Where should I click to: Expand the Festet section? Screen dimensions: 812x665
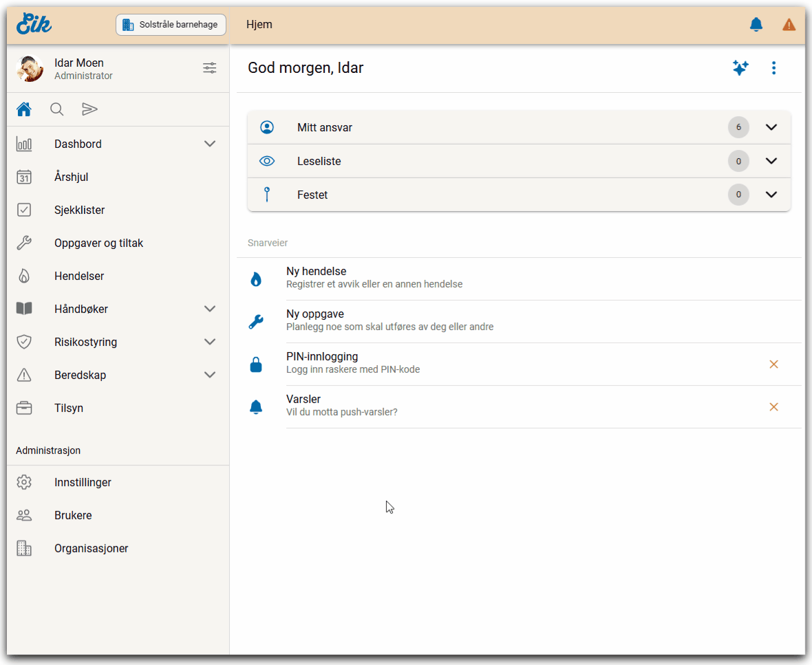[771, 195]
